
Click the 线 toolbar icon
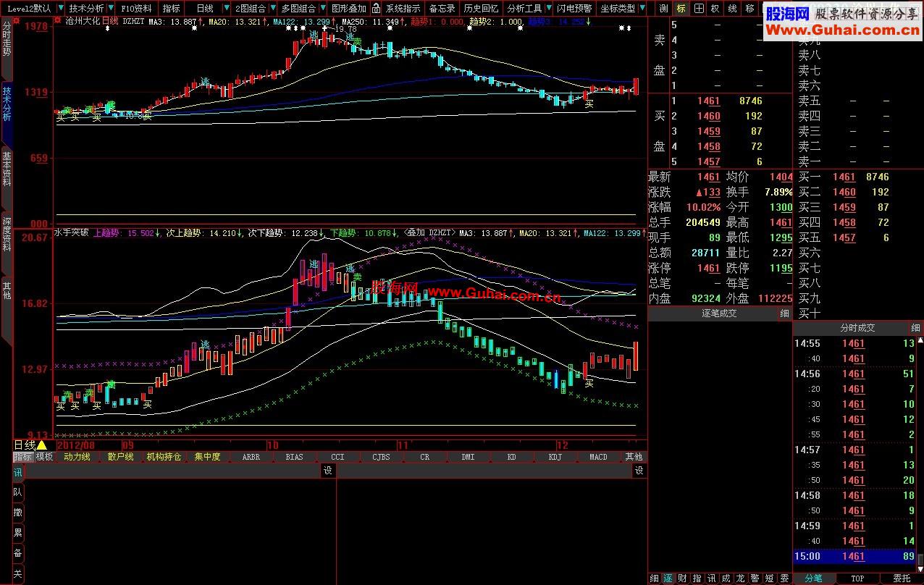733,9
